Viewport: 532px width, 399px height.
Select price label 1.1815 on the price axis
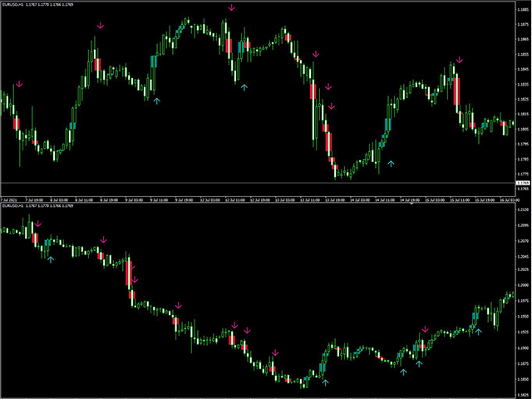point(523,115)
